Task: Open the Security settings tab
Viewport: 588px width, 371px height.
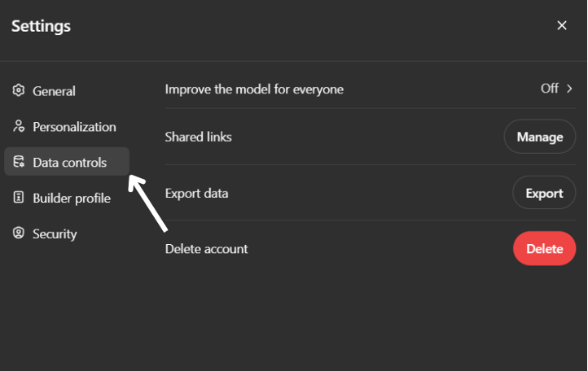Action: pos(55,234)
